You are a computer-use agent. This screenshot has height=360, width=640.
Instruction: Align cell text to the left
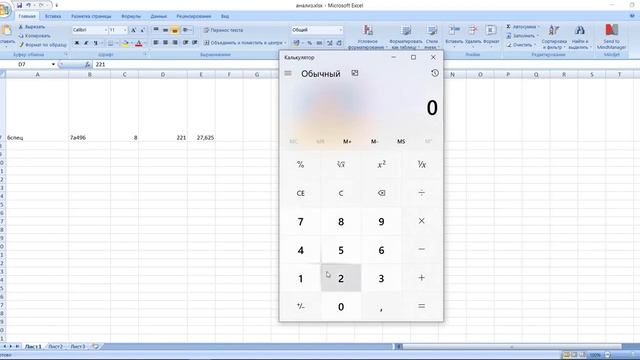(x=156, y=42)
